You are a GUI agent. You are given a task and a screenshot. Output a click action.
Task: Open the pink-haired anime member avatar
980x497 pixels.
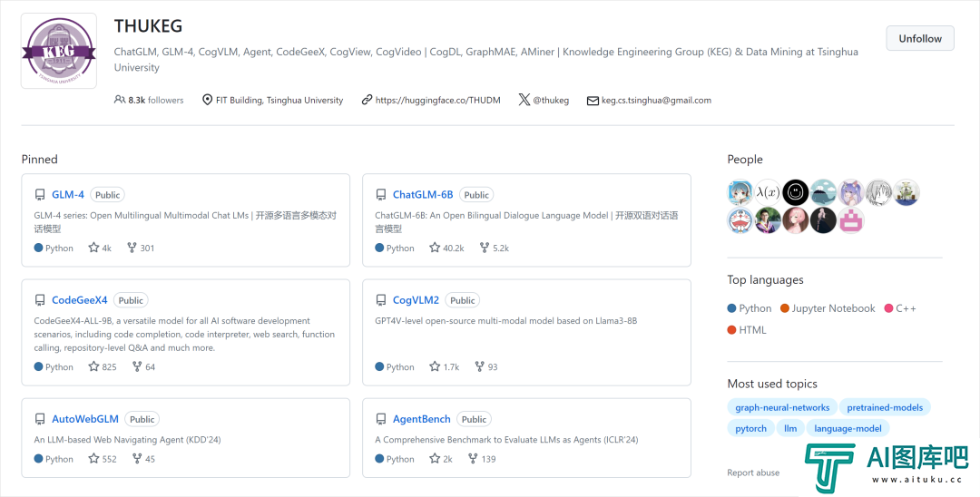click(796, 221)
